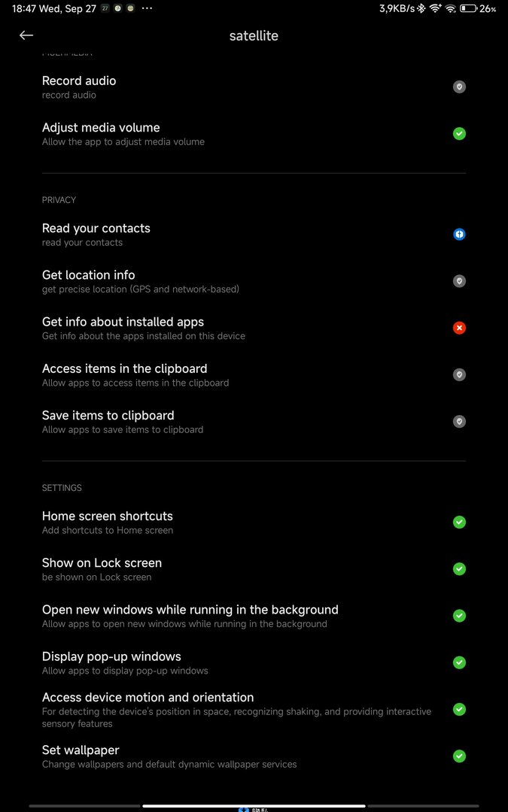Screen dimensions: 508x812
Task: Tap the red X icon for installed apps info
Action: coord(459,328)
